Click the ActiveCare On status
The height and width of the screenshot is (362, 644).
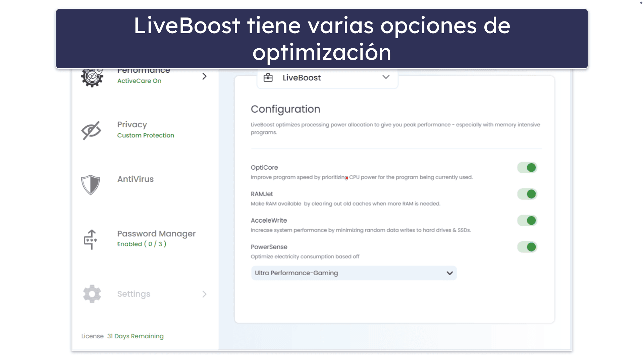(139, 81)
